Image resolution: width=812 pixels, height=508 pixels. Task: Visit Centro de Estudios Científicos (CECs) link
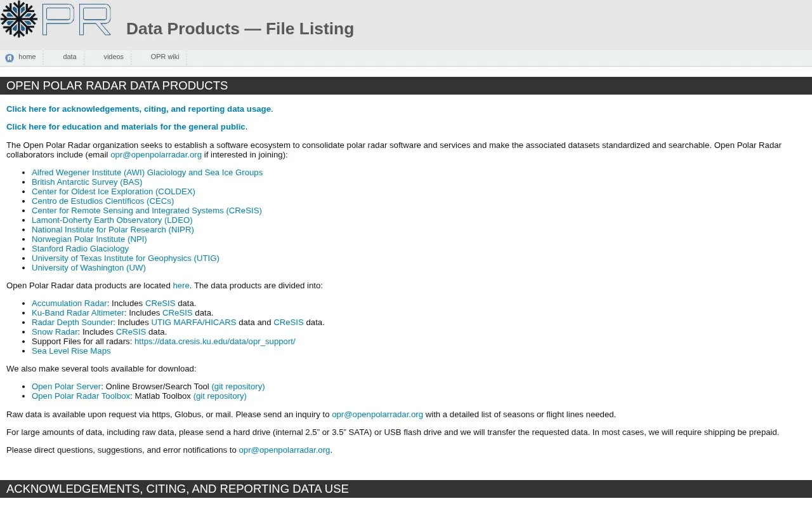tap(103, 201)
